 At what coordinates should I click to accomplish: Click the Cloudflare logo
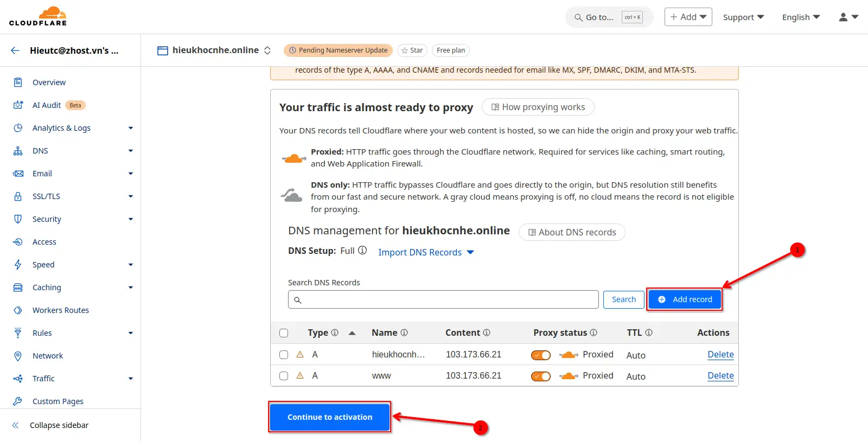click(x=38, y=16)
